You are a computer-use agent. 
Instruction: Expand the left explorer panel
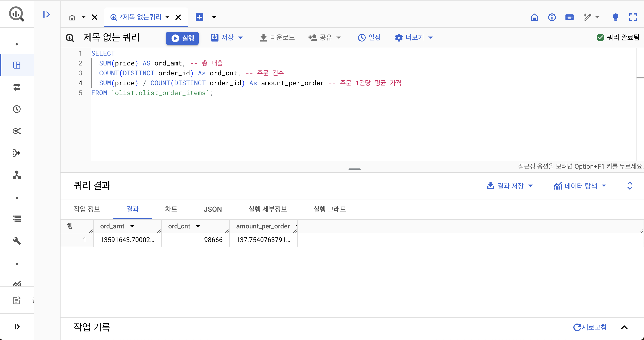(x=47, y=14)
